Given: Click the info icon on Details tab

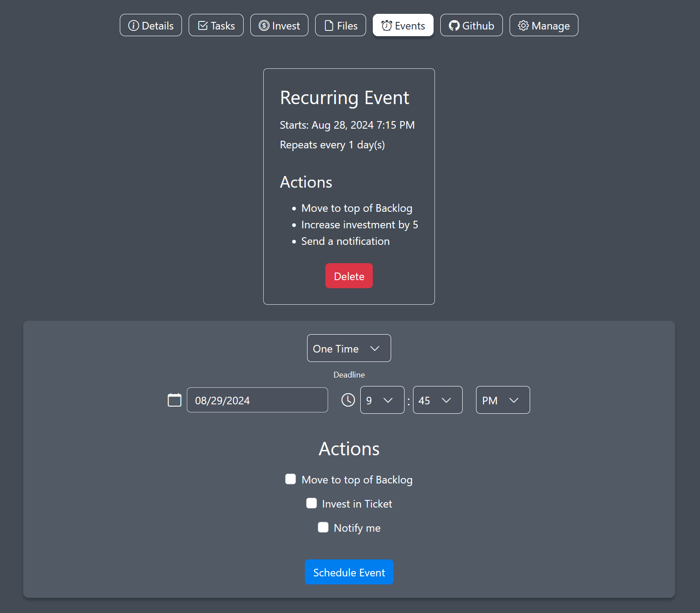Looking at the screenshot, I should pyautogui.click(x=133, y=25).
